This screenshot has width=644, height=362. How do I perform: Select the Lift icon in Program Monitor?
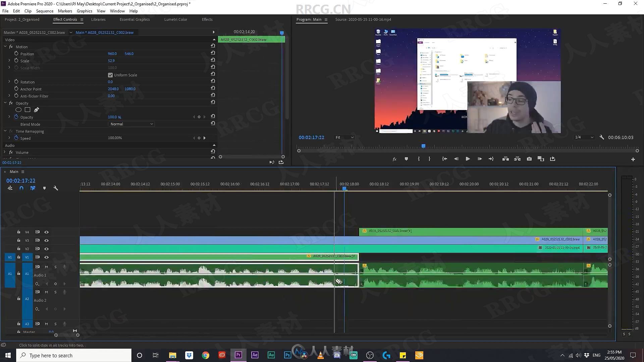pyautogui.click(x=505, y=159)
